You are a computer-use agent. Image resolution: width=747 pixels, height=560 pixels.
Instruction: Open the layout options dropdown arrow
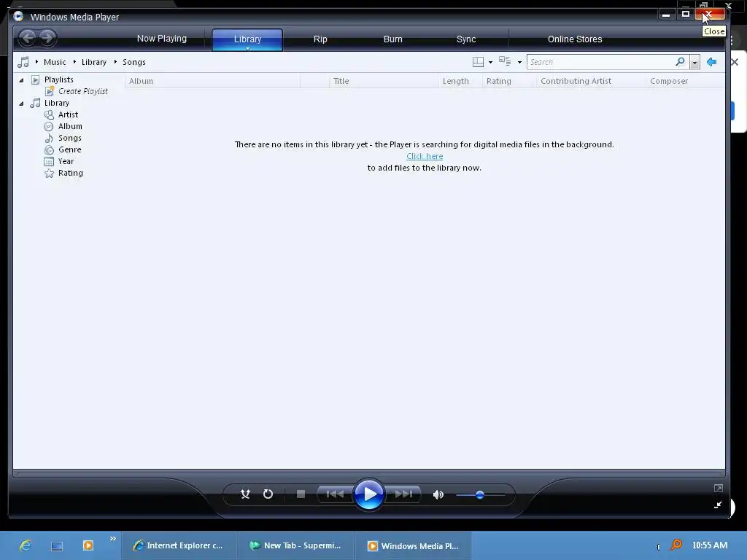coord(490,63)
